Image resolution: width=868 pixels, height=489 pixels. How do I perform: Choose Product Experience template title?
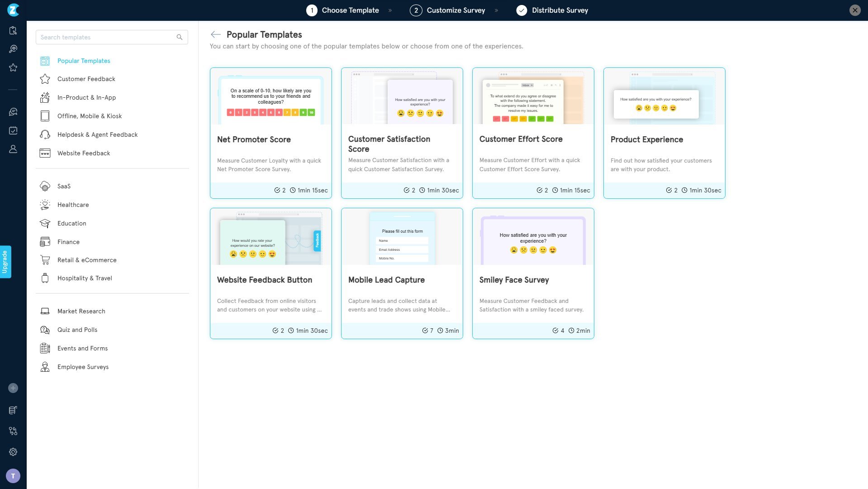(x=647, y=139)
